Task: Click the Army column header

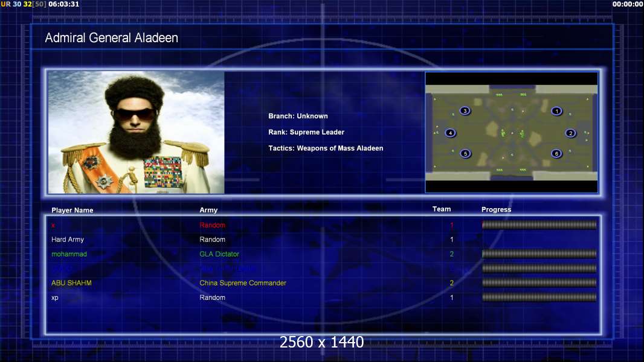Action: (x=208, y=210)
